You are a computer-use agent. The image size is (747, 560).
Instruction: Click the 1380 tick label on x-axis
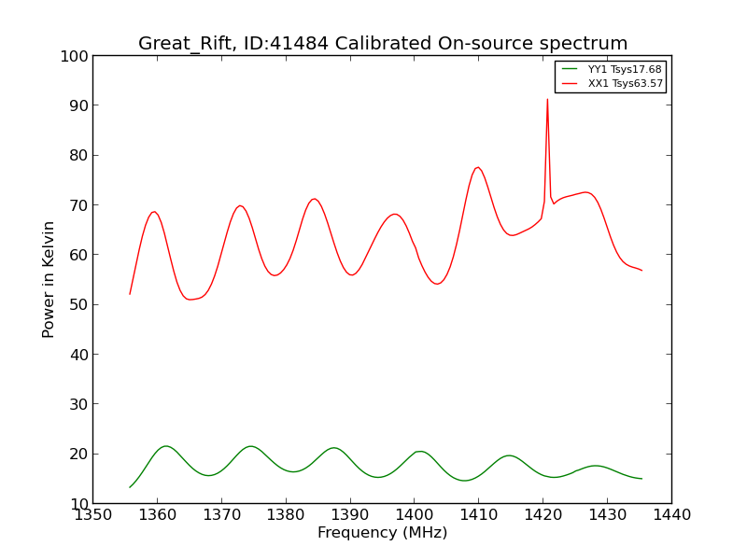286,515
